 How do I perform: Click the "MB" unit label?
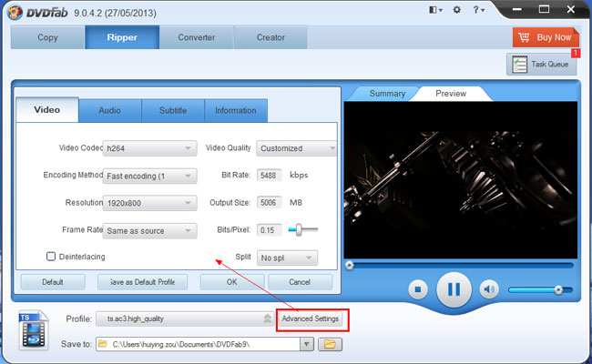(x=296, y=203)
